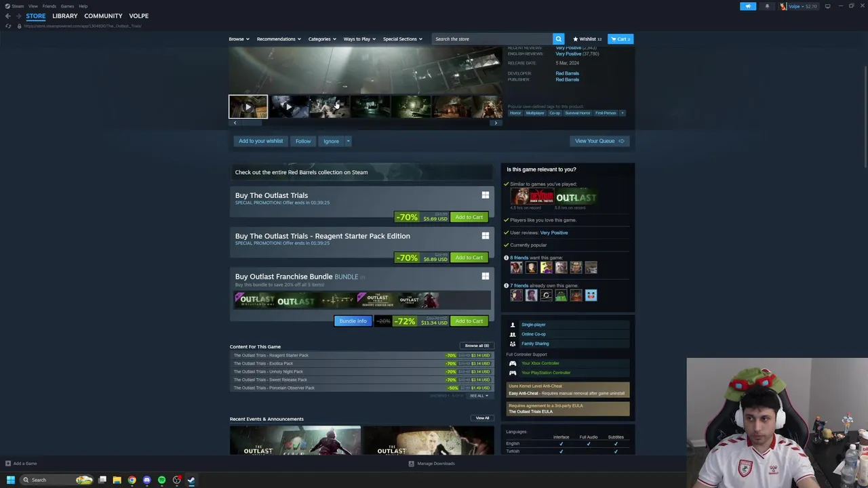Open File Explorer from the taskbar
This screenshot has height=488, width=868.
coord(117,480)
